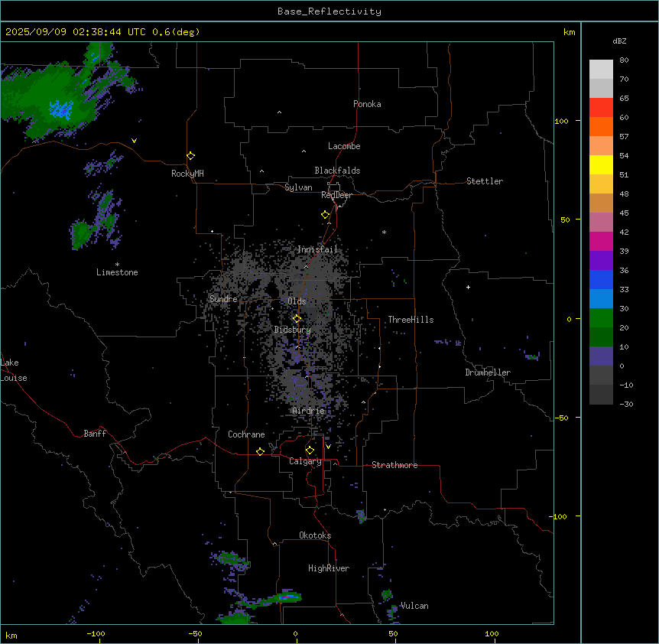Click the Stettler label

tap(485, 181)
